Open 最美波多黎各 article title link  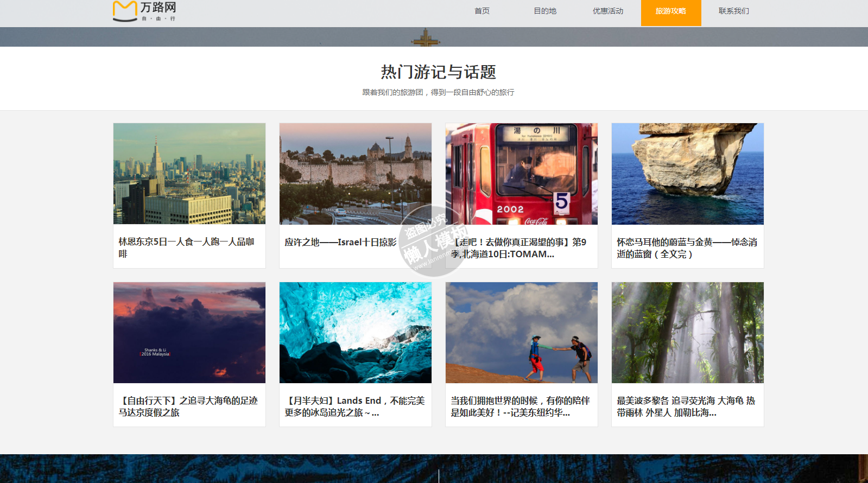coord(686,406)
